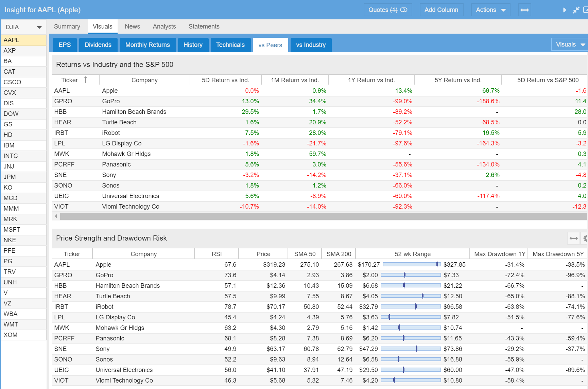Click scroll-left arrow of returns table scrollbar
This screenshot has width=588, height=389.
click(56, 216)
